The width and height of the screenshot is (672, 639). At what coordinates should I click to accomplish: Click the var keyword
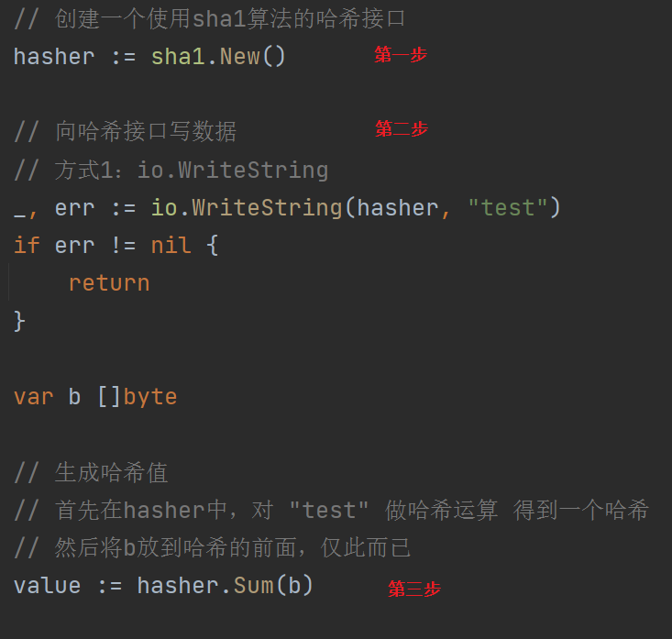point(33,396)
